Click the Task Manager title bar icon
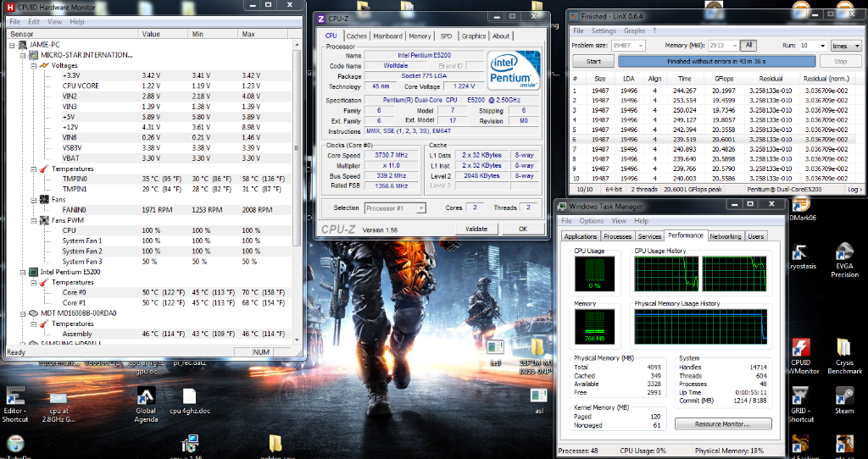This screenshot has width=868, height=459. click(x=562, y=207)
